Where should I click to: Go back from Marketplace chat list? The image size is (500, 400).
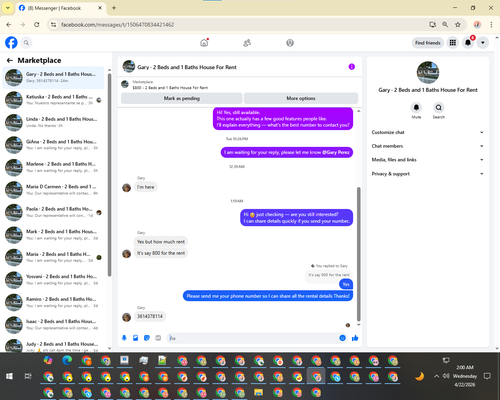(10, 60)
